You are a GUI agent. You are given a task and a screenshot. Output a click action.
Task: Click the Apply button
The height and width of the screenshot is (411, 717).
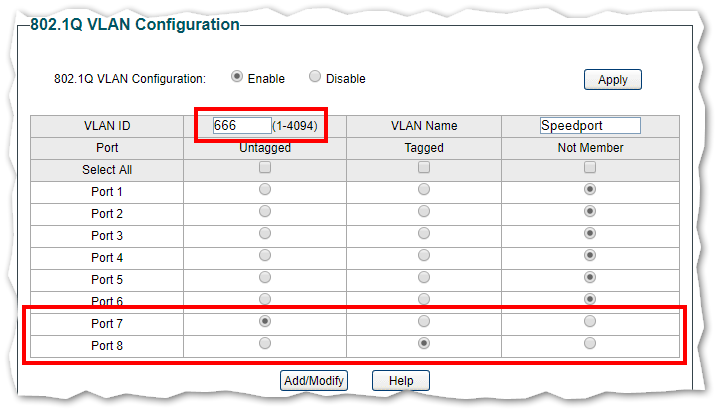(x=612, y=80)
